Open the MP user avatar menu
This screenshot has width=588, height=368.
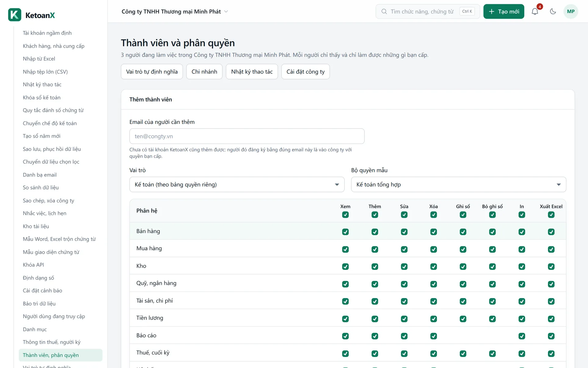(571, 12)
